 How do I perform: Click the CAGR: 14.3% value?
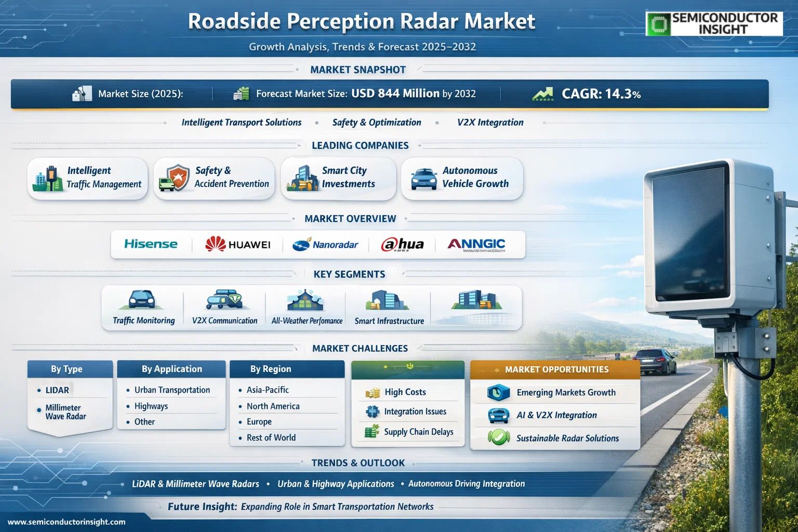tap(601, 94)
